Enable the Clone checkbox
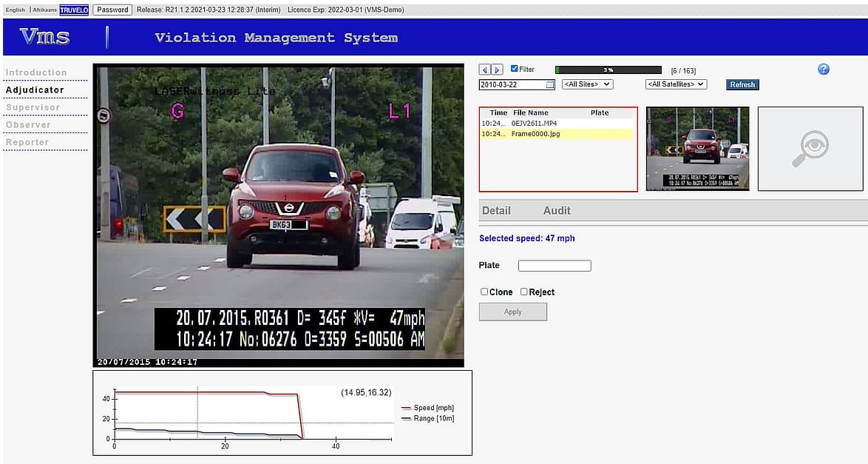 [484, 292]
